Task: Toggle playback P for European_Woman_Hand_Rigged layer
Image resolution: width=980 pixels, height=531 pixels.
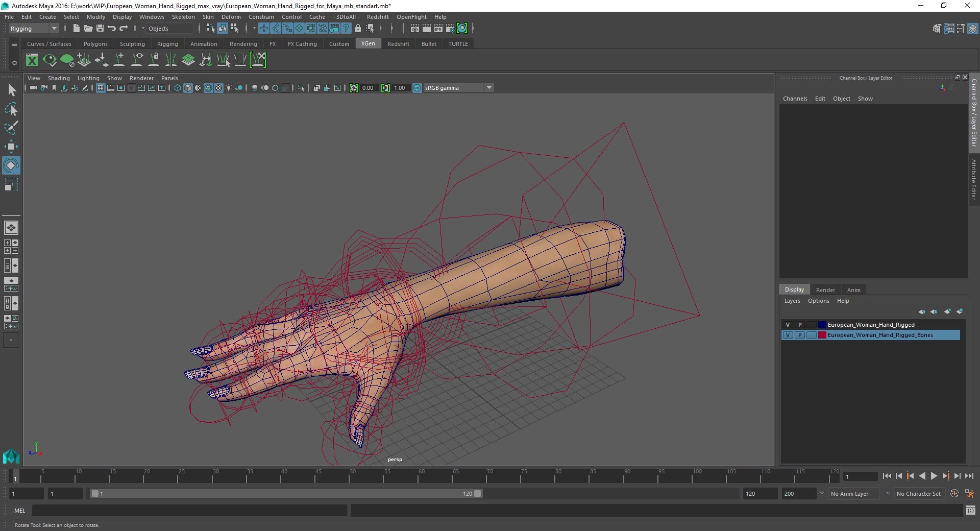Action: pyautogui.click(x=800, y=325)
